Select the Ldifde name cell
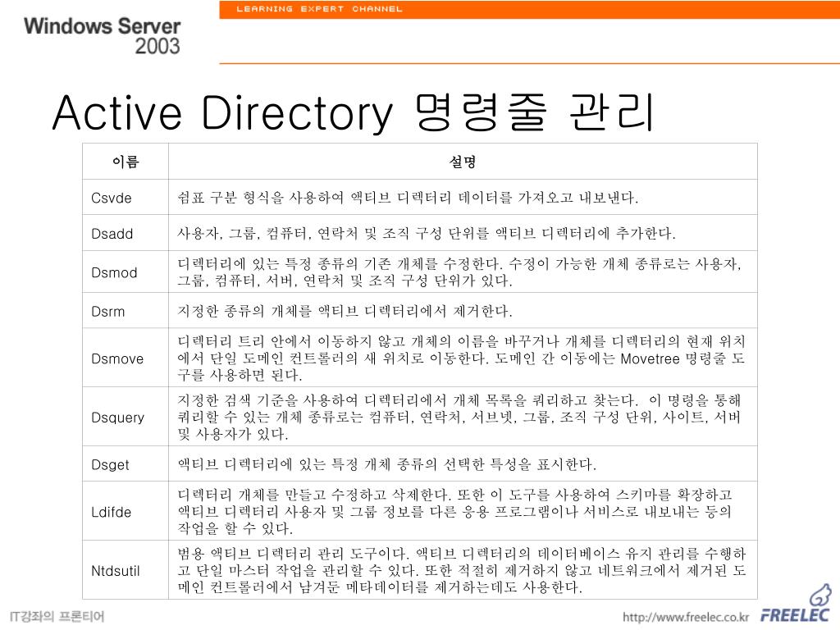This screenshot has height=630, width=840. coord(126,512)
